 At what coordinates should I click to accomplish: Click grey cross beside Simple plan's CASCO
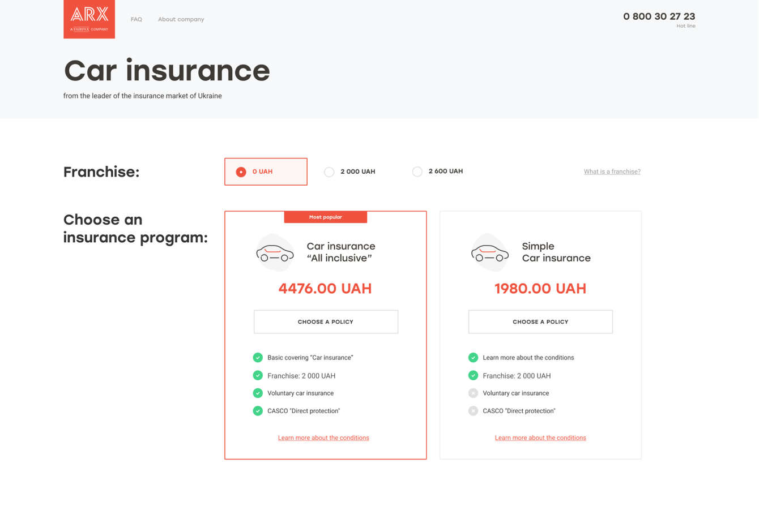coord(473,411)
